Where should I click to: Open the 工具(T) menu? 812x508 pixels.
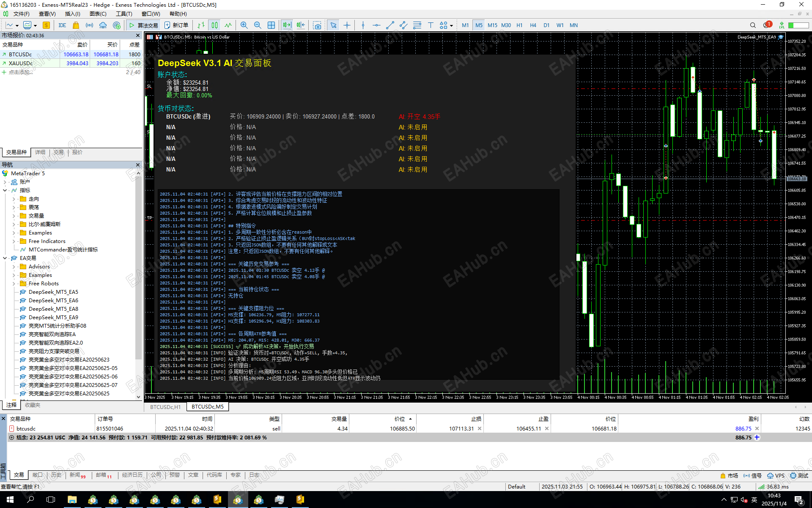tap(124, 14)
